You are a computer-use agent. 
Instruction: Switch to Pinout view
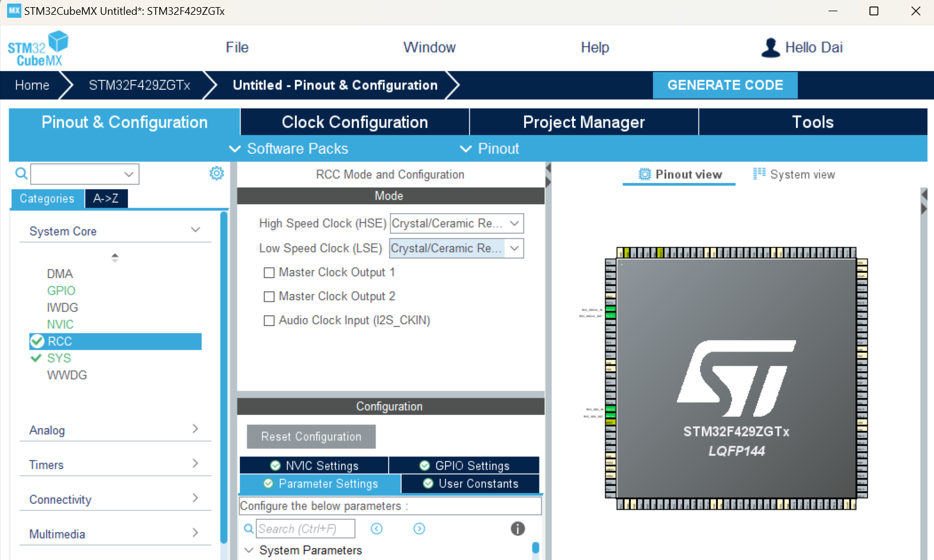(679, 174)
